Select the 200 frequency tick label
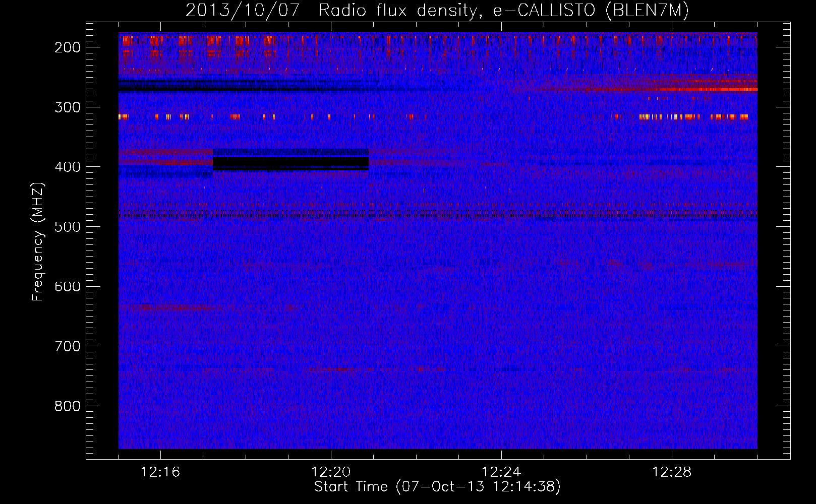This screenshot has width=816, height=504. [68, 47]
